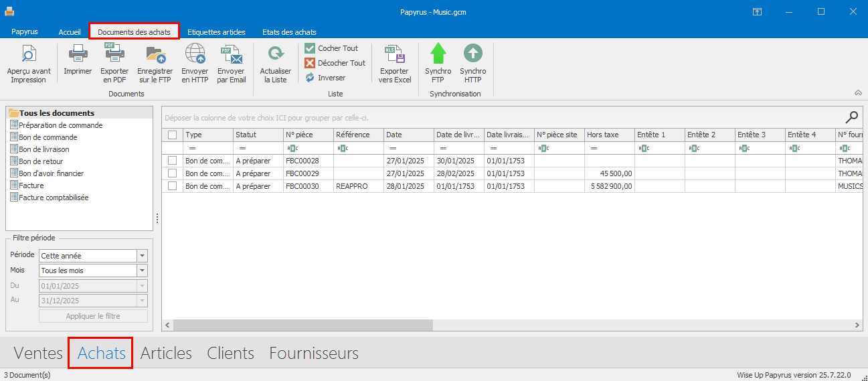The image size is (868, 381).
Task: Click the Aperçu avant Impression icon
Action: (x=29, y=54)
